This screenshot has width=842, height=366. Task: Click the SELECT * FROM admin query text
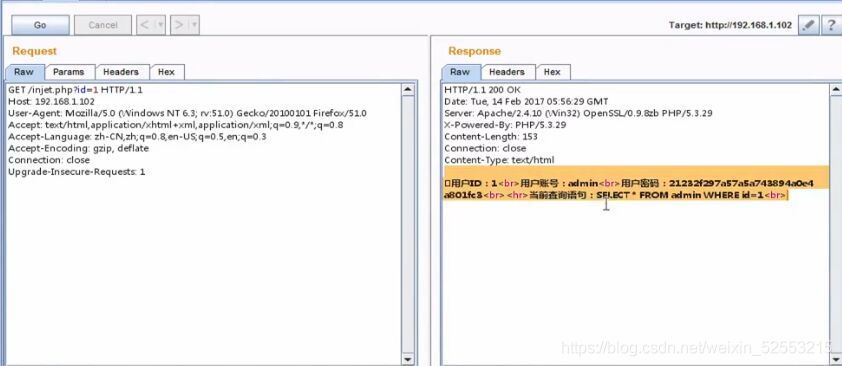[x=680, y=195]
